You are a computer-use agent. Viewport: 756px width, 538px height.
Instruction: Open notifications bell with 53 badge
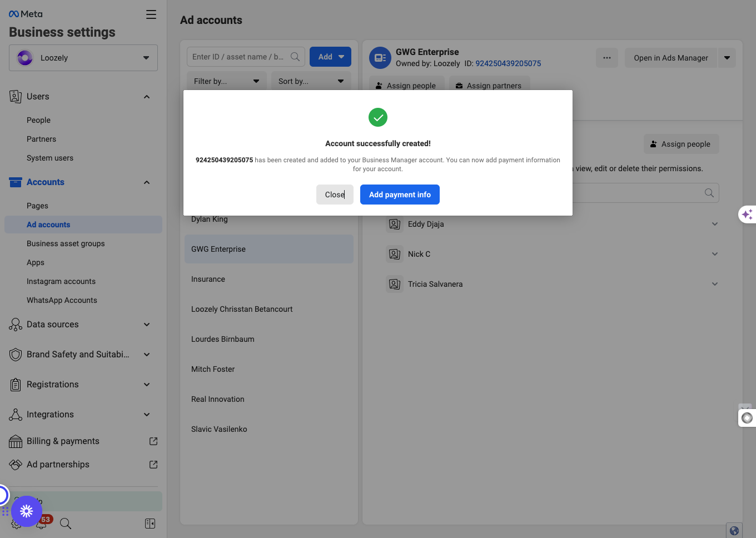tap(42, 522)
